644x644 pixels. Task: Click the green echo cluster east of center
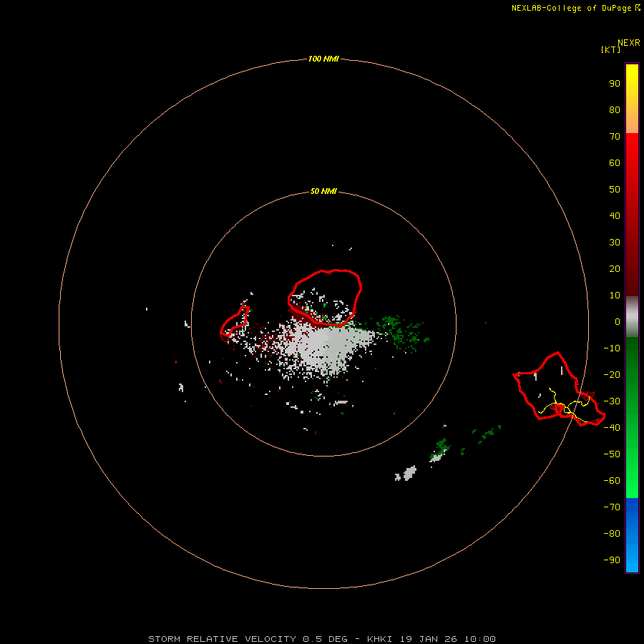point(401,333)
